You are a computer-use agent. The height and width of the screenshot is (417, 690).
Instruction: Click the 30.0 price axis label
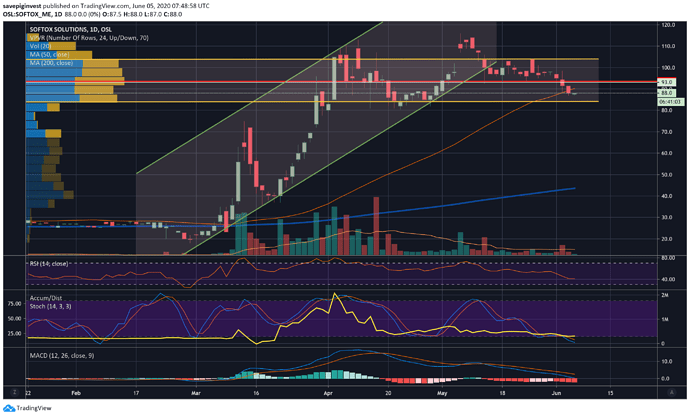668,217
